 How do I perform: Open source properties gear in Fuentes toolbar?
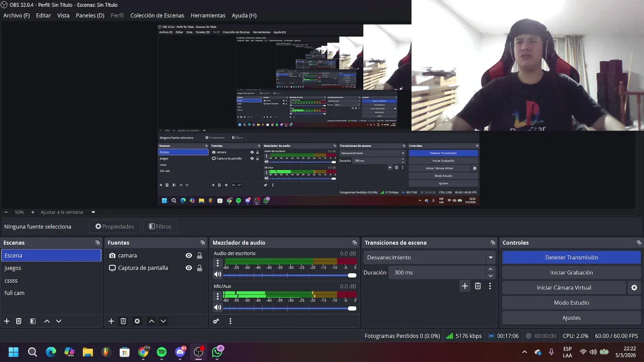[x=137, y=321]
